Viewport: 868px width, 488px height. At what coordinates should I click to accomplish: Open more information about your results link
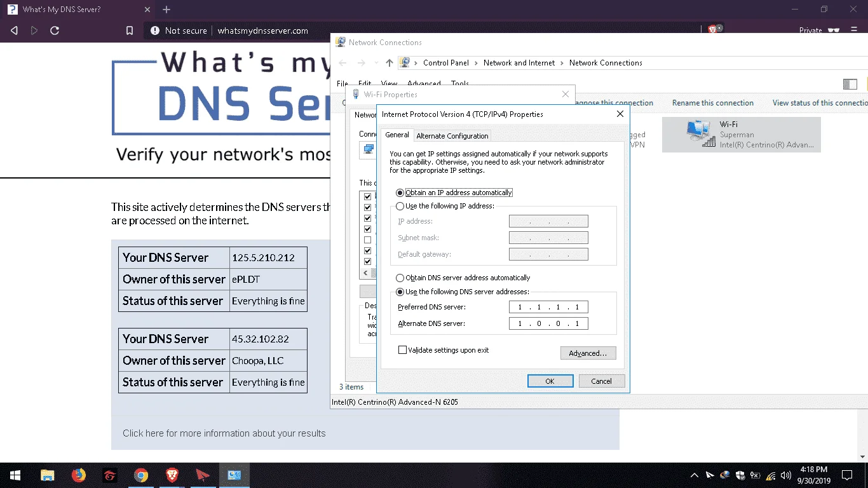pos(224,433)
